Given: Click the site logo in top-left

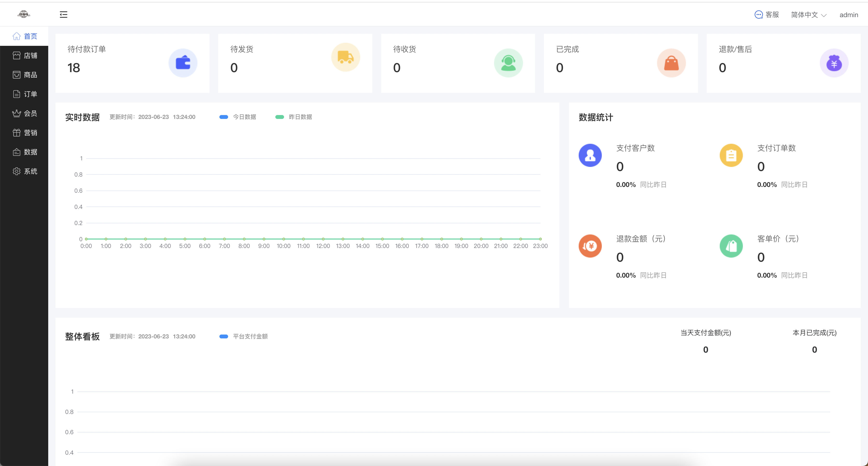Looking at the screenshot, I should tap(24, 14).
